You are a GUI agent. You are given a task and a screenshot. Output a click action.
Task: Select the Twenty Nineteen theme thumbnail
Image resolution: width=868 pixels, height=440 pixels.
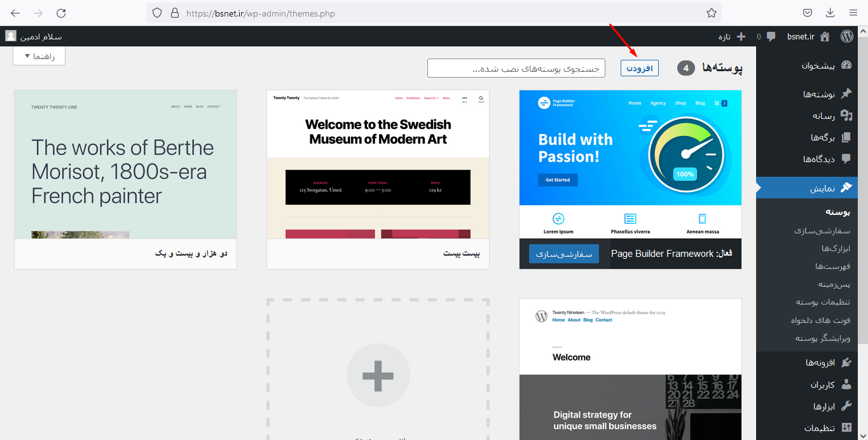click(x=630, y=369)
